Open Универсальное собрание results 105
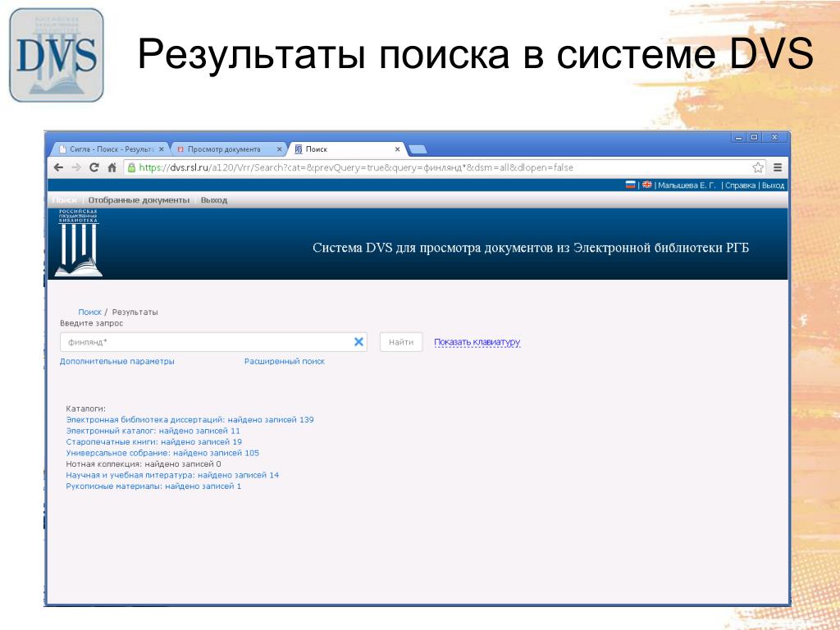The width and height of the screenshot is (840, 630). 162,453
